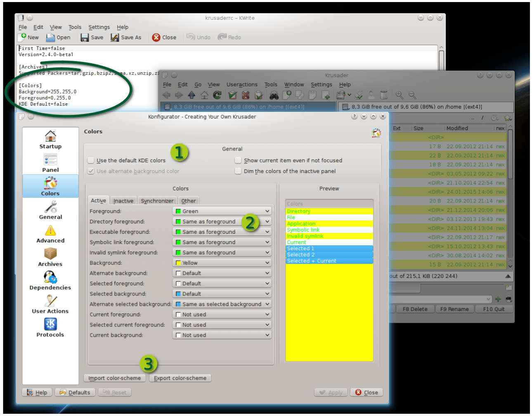Click Selected + Current row in preview
This screenshot has height=416, width=532.
(x=329, y=261)
